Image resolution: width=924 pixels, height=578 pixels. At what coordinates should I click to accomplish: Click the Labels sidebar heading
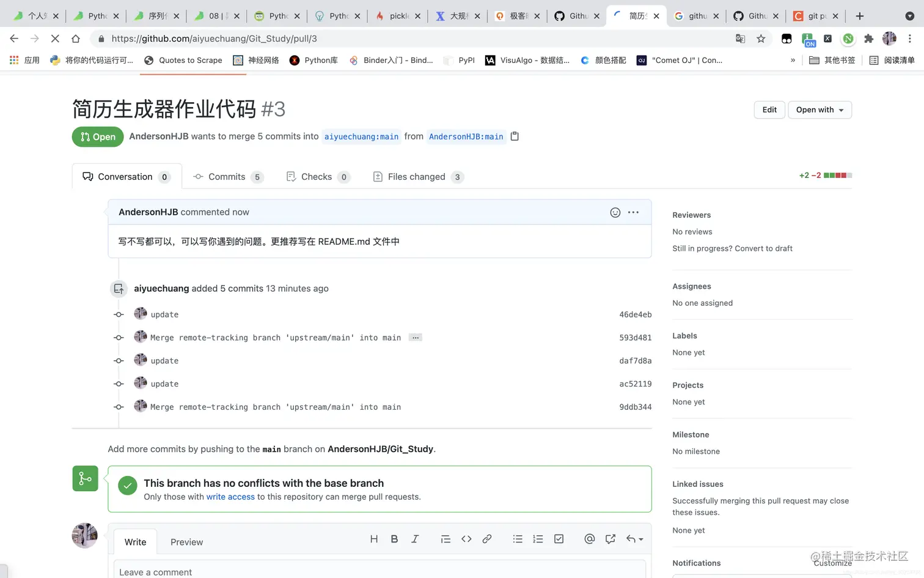(684, 336)
